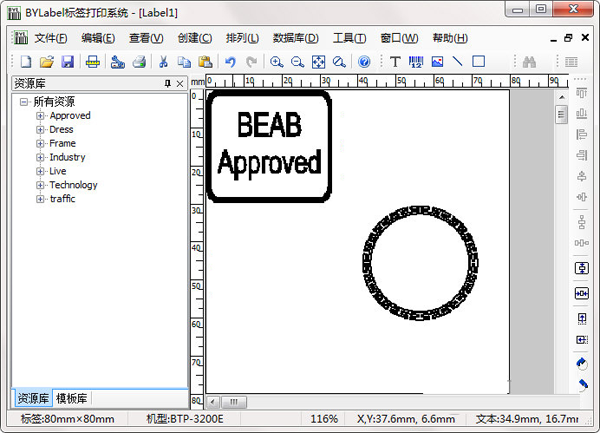
Task: Select the Industry tree item
Action: [x=67, y=157]
